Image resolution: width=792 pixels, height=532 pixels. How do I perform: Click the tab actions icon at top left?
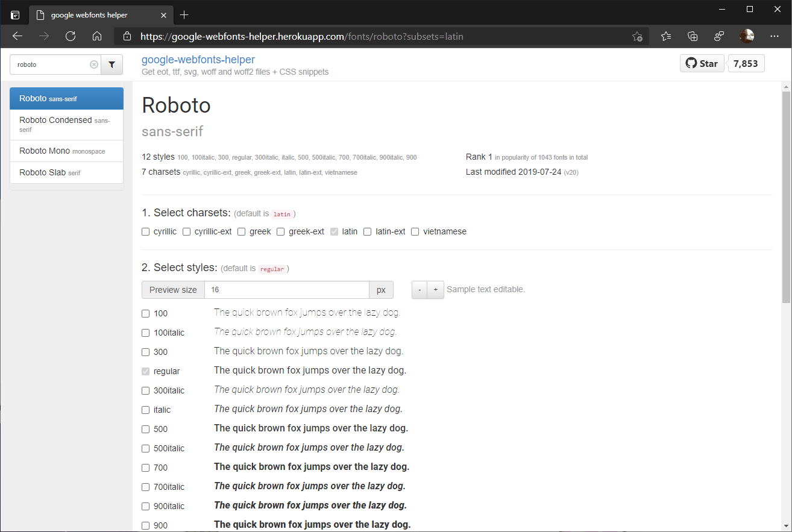click(14, 14)
